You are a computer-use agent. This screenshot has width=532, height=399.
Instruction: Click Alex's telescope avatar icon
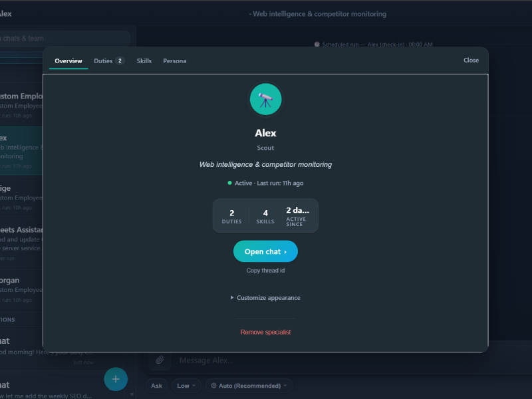[265, 99]
